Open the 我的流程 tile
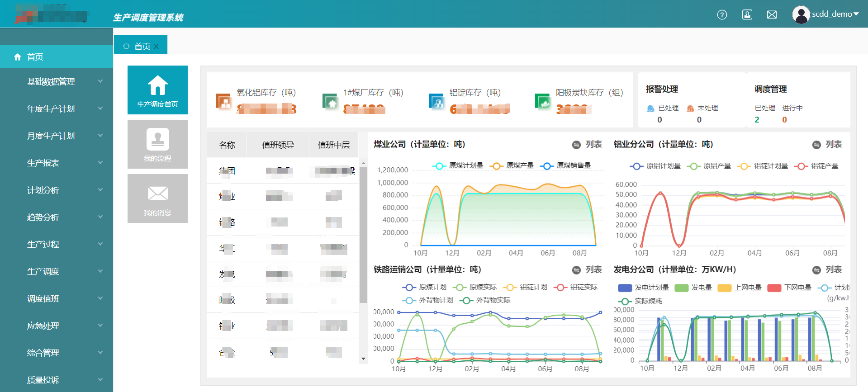Viewport: 868px width, 392px height. [x=157, y=144]
